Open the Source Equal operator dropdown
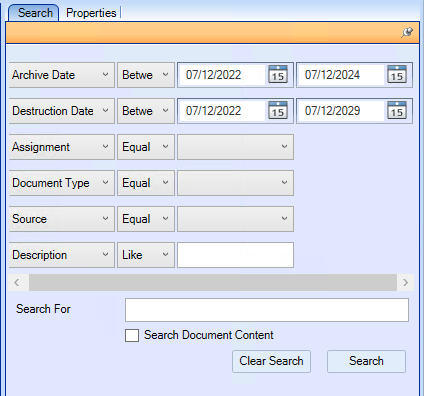 coord(146,219)
